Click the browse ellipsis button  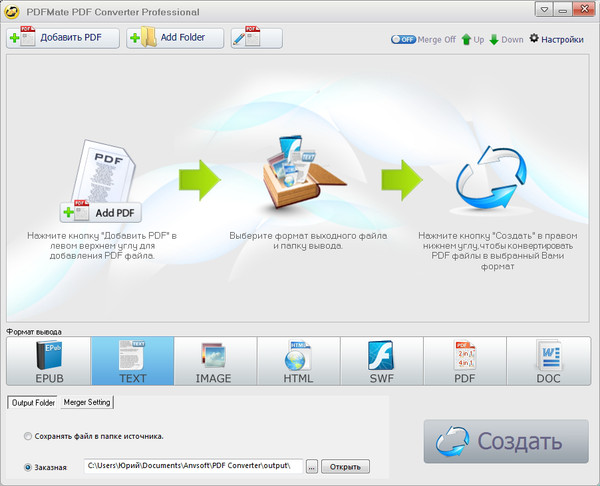[312, 466]
